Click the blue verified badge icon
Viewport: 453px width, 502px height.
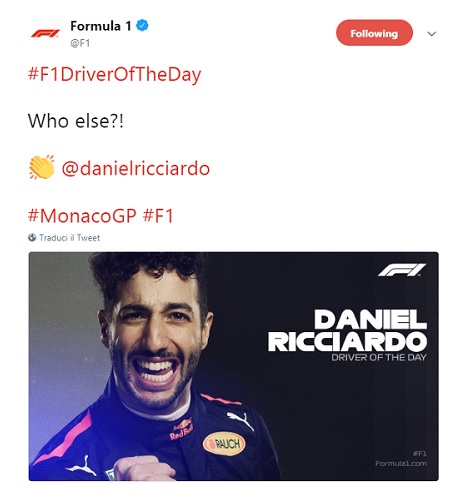click(x=143, y=26)
